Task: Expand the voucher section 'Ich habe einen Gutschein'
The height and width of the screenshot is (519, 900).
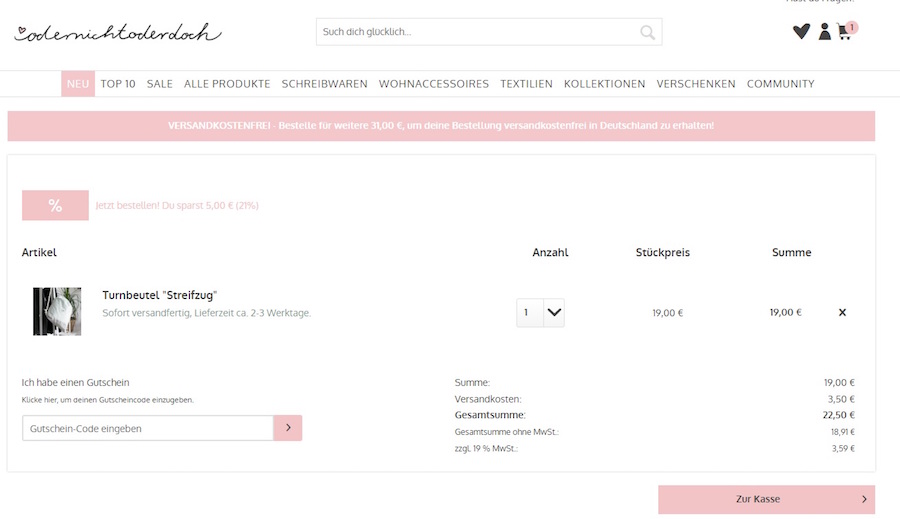Action: [x=76, y=382]
